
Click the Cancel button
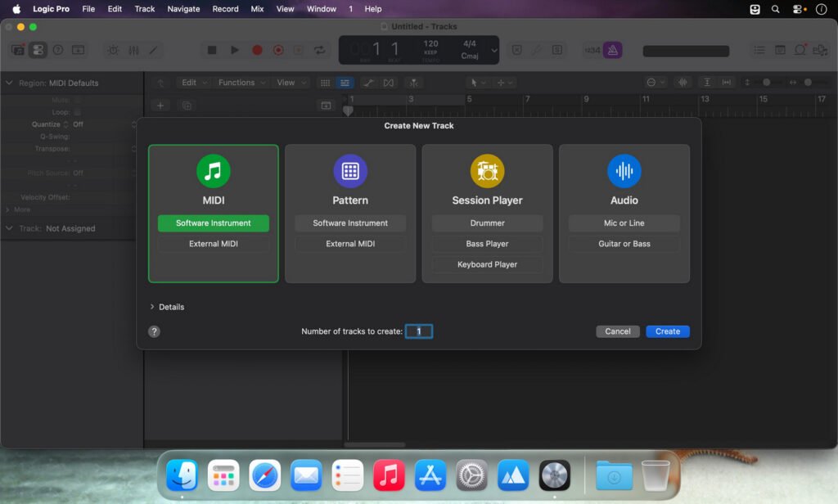click(617, 331)
